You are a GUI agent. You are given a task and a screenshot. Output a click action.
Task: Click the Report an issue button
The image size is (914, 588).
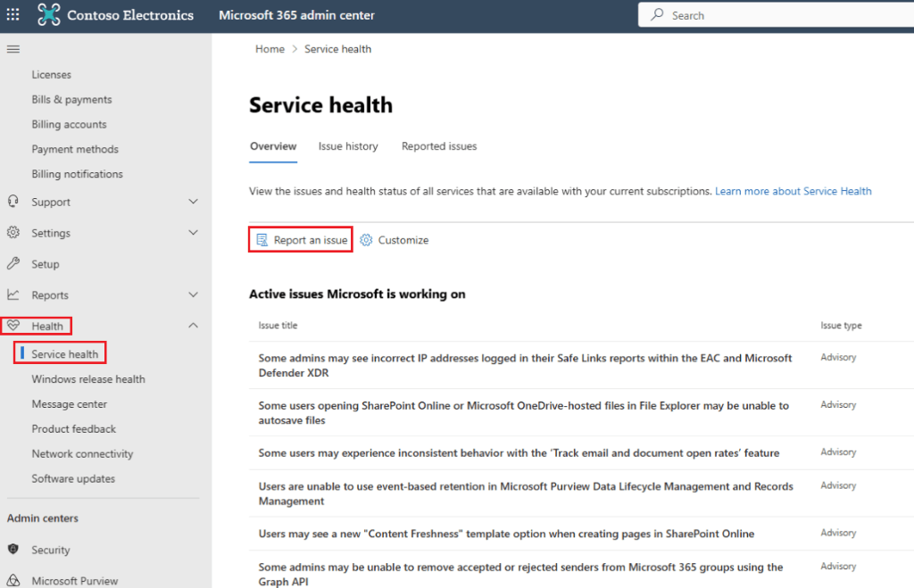301,239
